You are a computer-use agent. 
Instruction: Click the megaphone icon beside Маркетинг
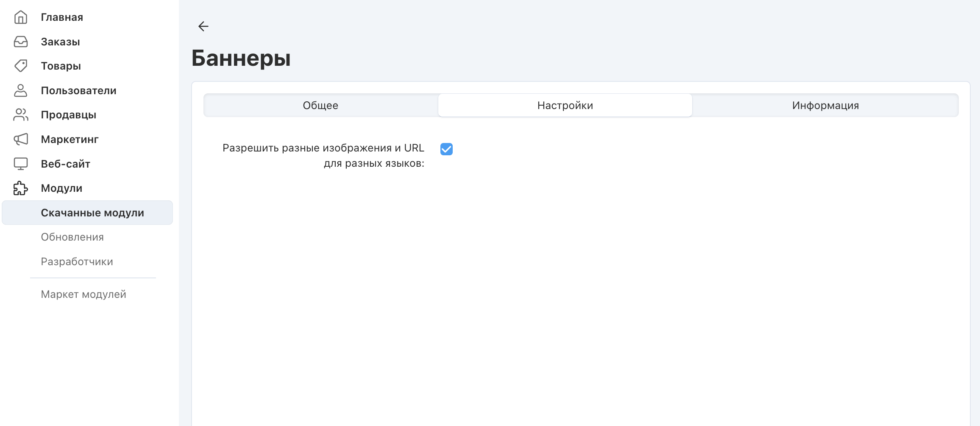point(20,139)
